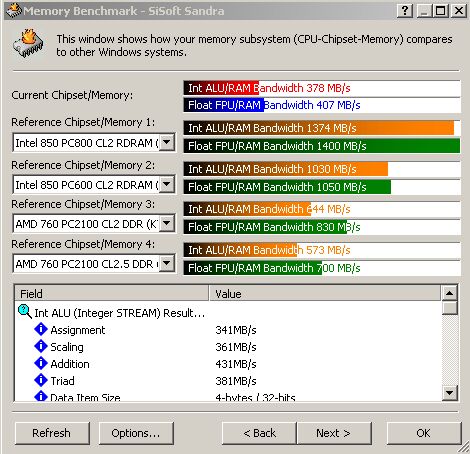Click the magnifier icon beside Int ALU results
This screenshot has width=470, height=454.
click(x=25, y=312)
